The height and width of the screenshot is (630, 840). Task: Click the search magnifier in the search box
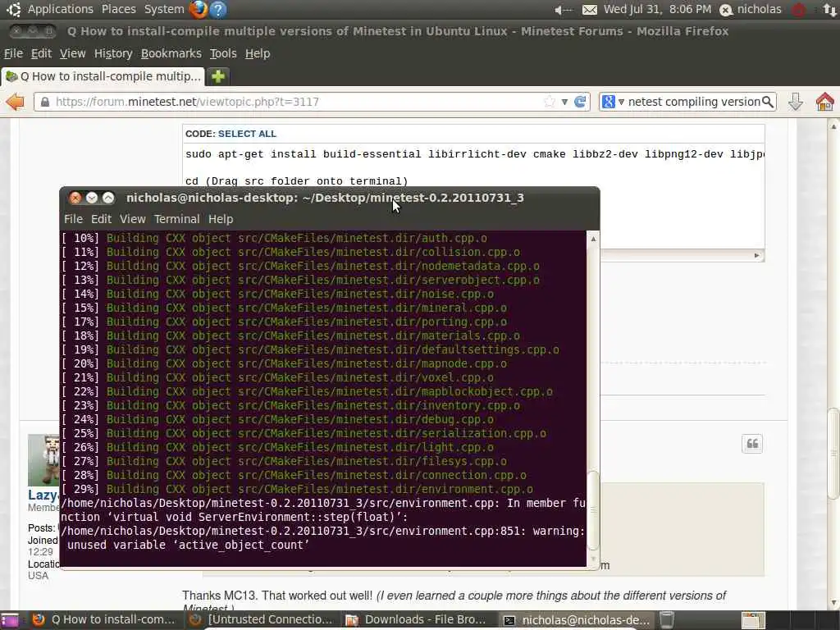[x=767, y=101]
